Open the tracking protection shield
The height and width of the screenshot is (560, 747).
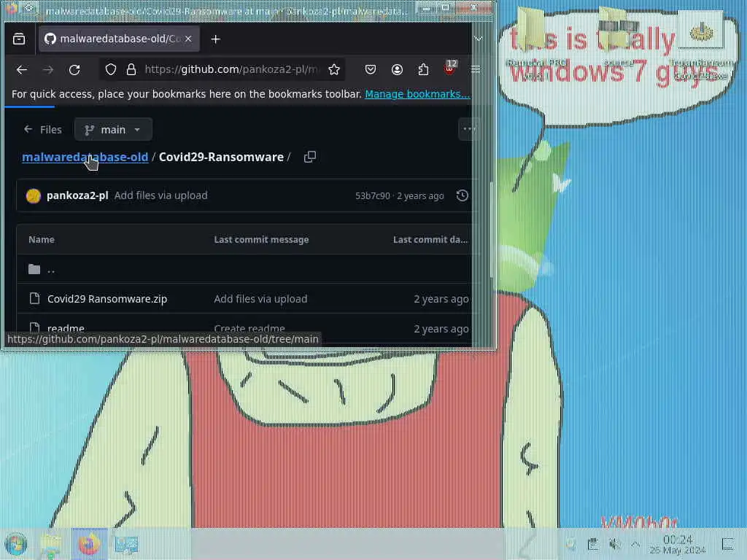pos(111,70)
